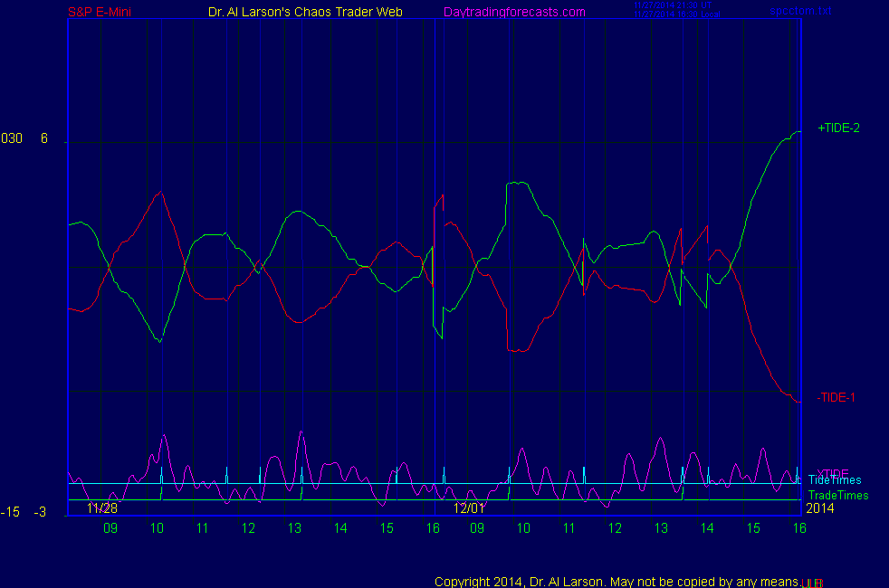The image size is (889, 588).
Task: Click the 11/28 date marker
Action: pos(102,508)
